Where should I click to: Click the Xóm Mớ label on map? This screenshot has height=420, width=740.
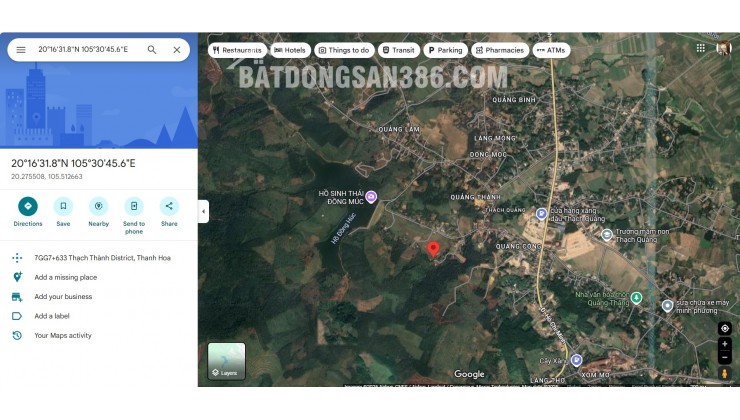[x=595, y=375]
